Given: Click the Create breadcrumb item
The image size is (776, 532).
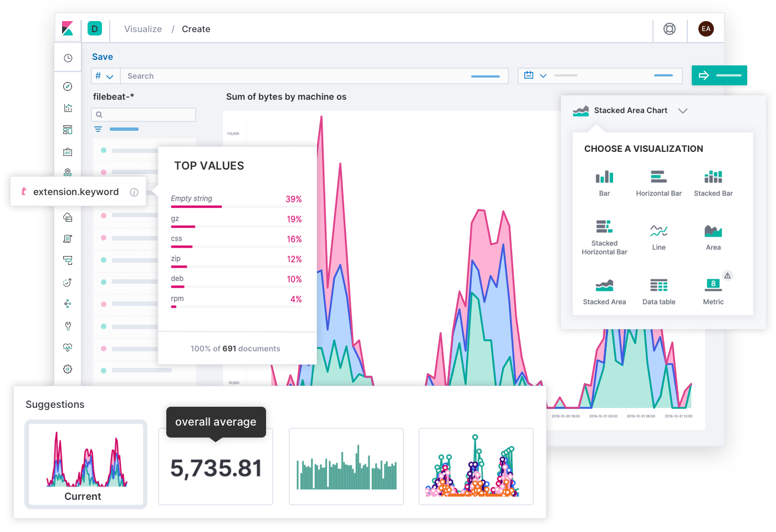Looking at the screenshot, I should pos(196,29).
